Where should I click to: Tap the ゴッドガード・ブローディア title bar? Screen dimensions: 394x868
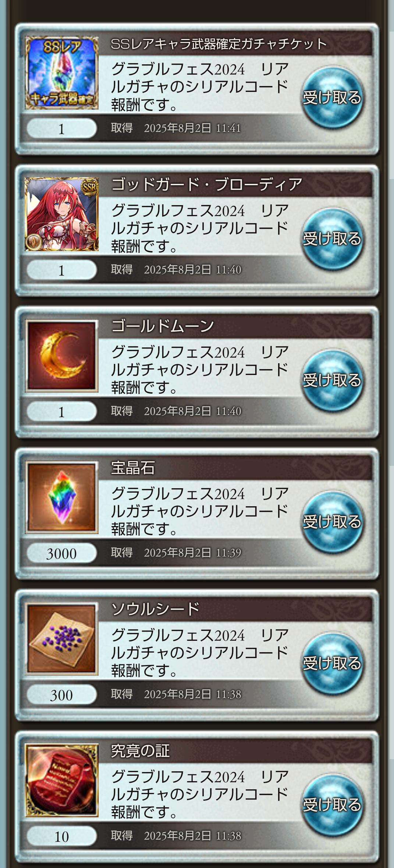click(x=235, y=185)
